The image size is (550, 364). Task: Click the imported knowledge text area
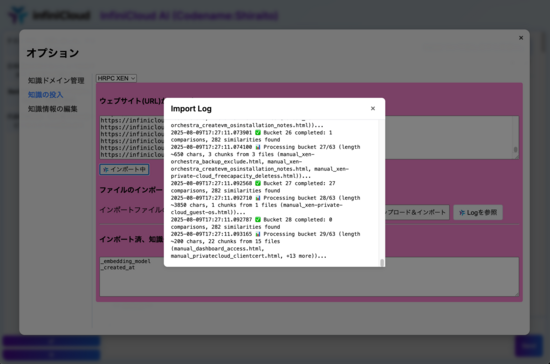click(x=309, y=277)
